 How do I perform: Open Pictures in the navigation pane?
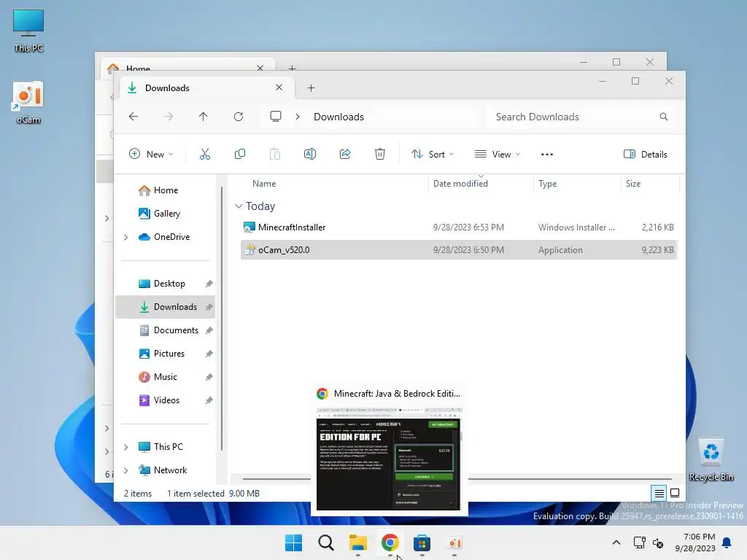(166, 354)
